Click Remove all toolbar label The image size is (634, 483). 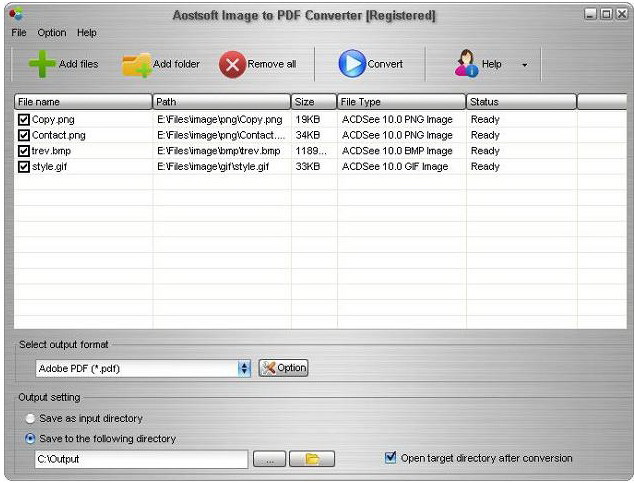[x=272, y=64]
